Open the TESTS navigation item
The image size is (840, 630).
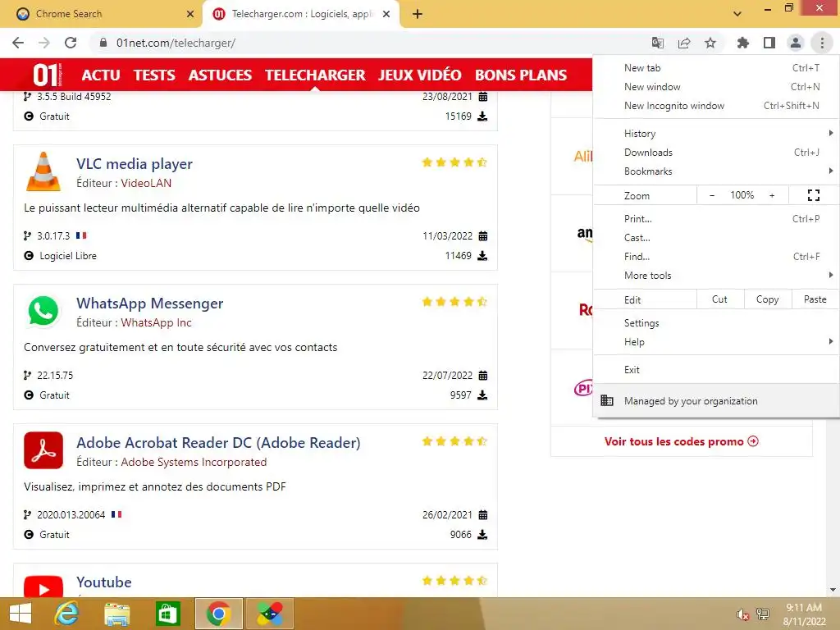pyautogui.click(x=154, y=75)
